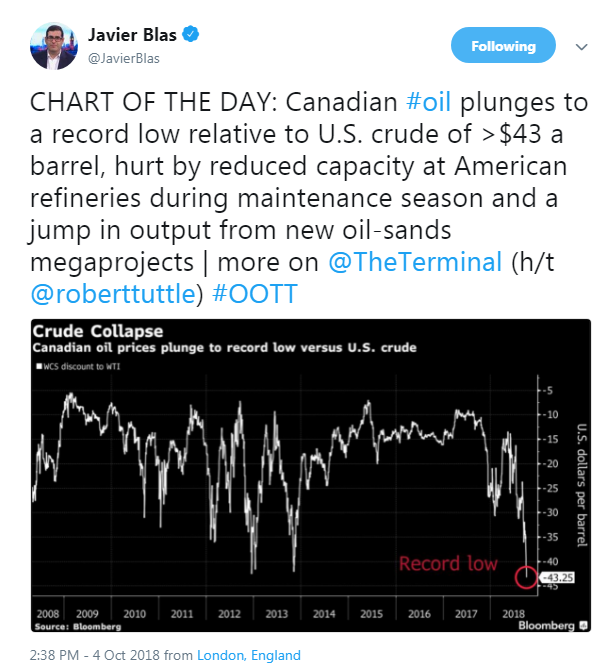Click the Bloomberg logo icon in chart
The image size is (613, 672).
[x=583, y=625]
